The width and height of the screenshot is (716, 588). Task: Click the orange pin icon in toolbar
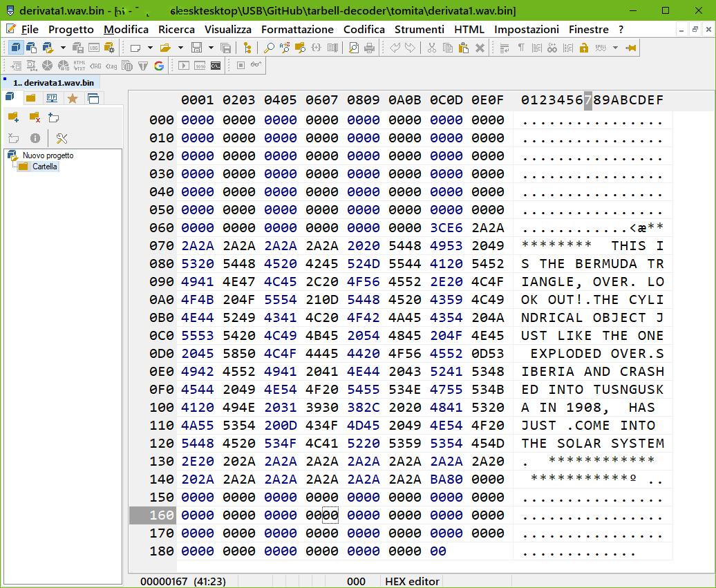630,48
